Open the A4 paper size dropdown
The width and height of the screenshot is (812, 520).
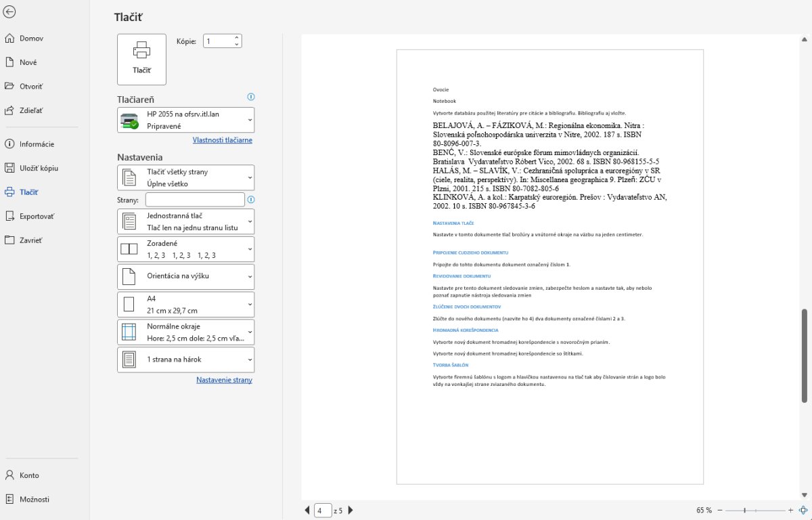[x=186, y=304]
